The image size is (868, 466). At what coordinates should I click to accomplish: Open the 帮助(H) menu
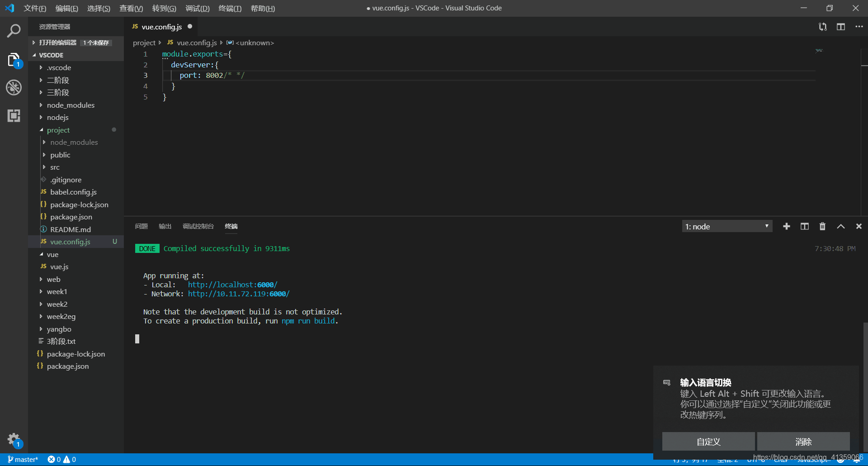(x=263, y=8)
